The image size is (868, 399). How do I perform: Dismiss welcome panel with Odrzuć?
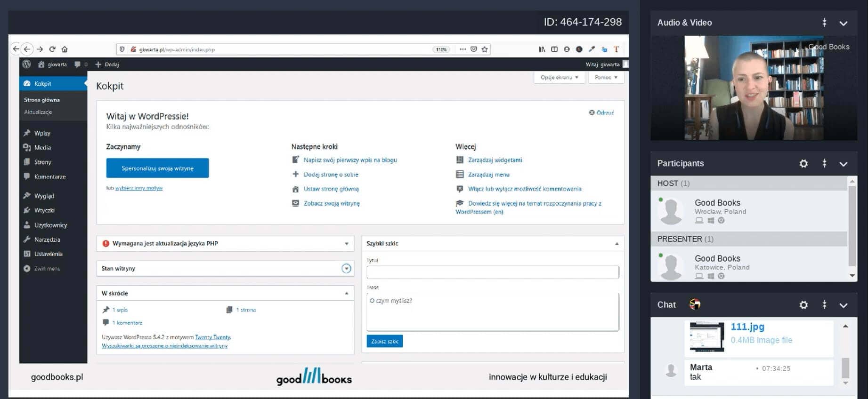pos(601,113)
